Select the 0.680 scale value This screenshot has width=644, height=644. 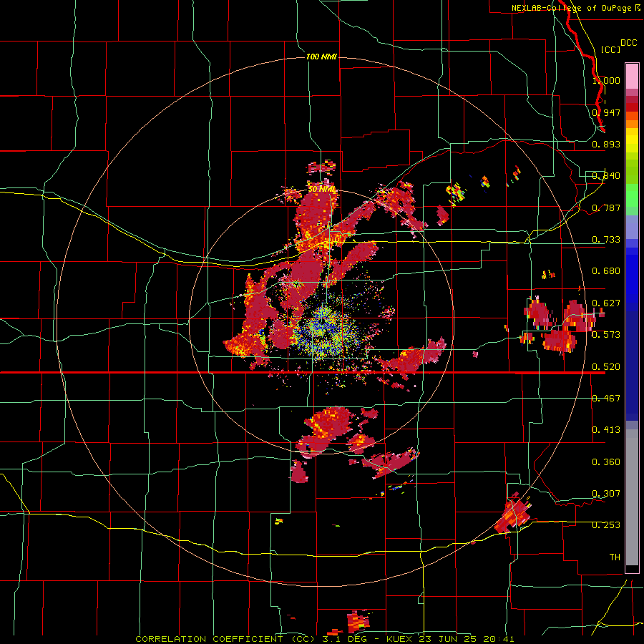coord(606,271)
